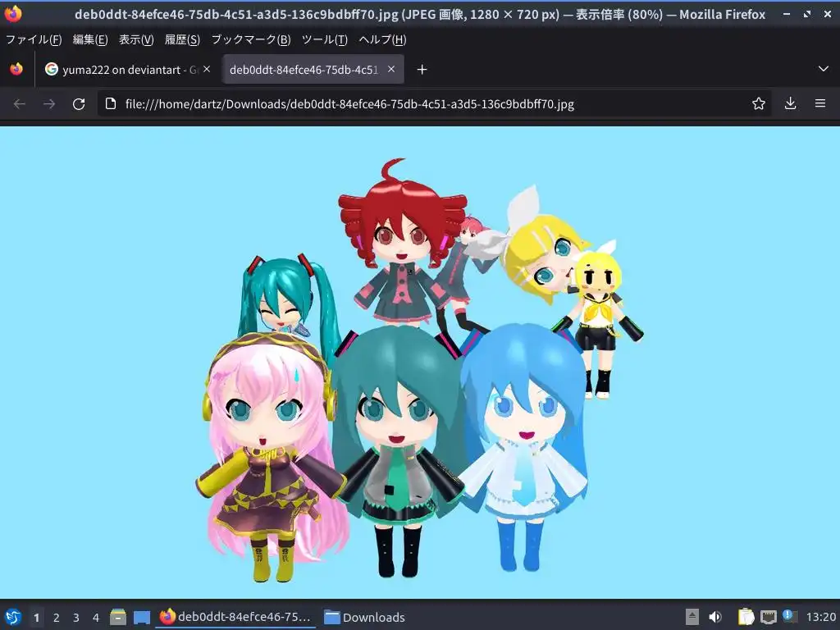
Task: Open a new tab with the plus button
Action: (x=422, y=70)
